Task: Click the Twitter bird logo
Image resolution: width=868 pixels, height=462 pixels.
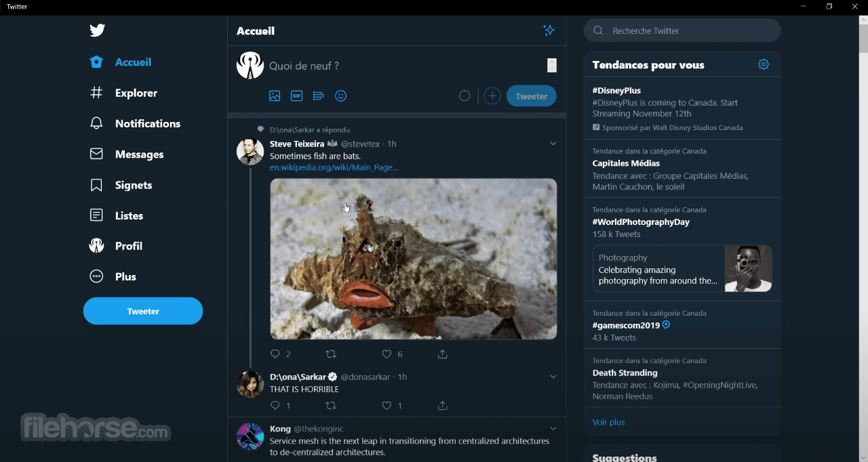Action: (x=97, y=30)
